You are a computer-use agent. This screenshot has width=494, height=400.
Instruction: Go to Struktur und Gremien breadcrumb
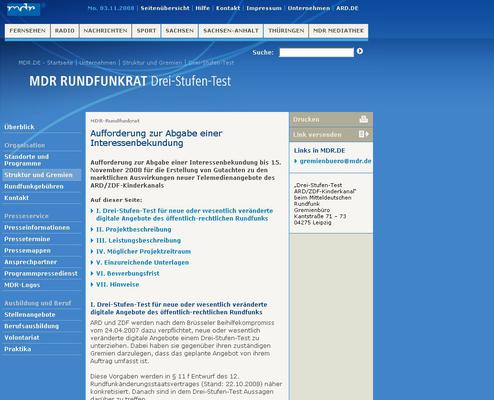pyautogui.click(x=152, y=62)
